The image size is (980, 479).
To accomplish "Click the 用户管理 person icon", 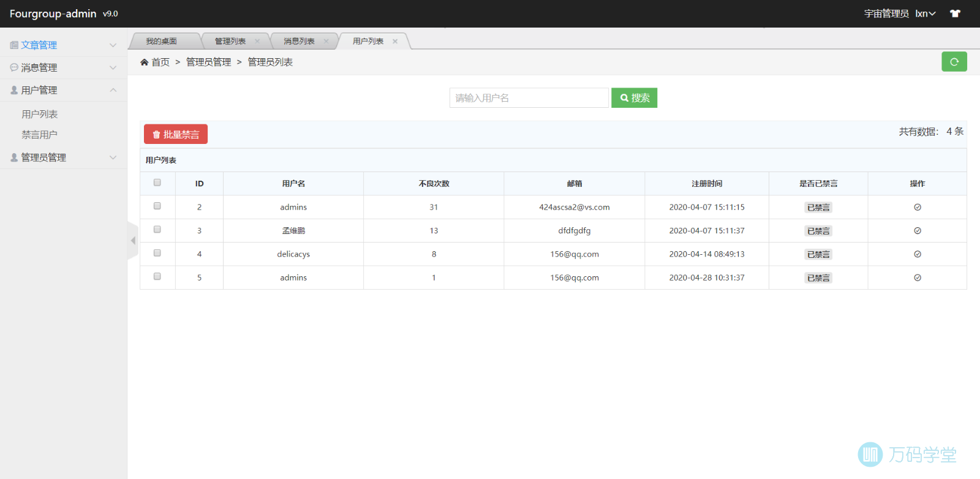I will (x=14, y=90).
